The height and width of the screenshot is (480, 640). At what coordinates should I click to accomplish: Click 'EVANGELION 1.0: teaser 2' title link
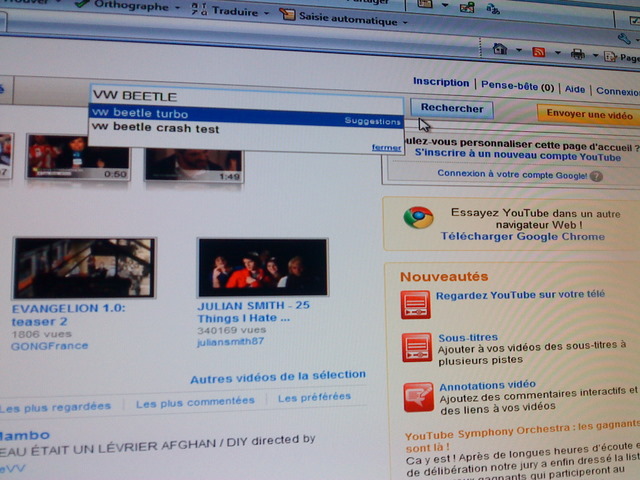click(x=68, y=315)
